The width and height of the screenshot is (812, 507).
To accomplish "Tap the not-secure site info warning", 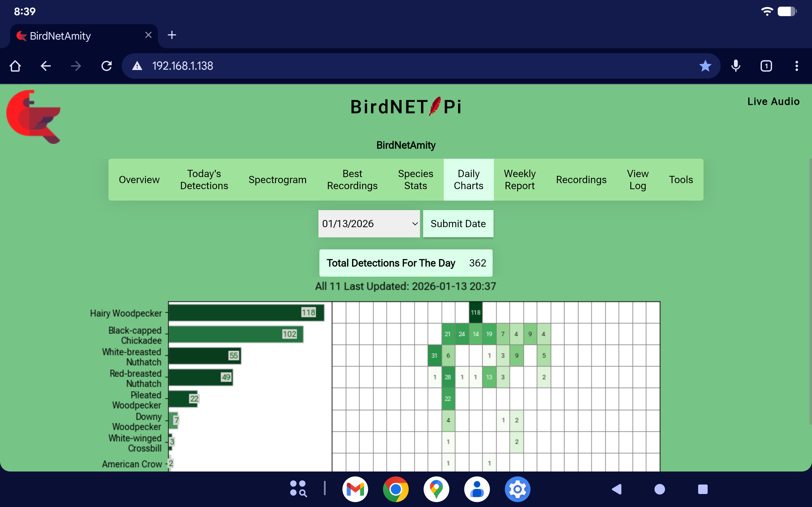I will tap(137, 66).
